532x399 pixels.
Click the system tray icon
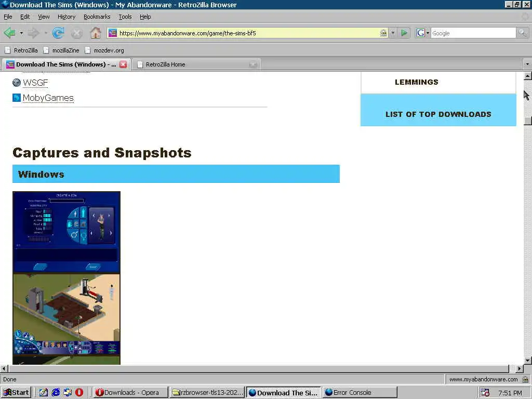coord(485,392)
